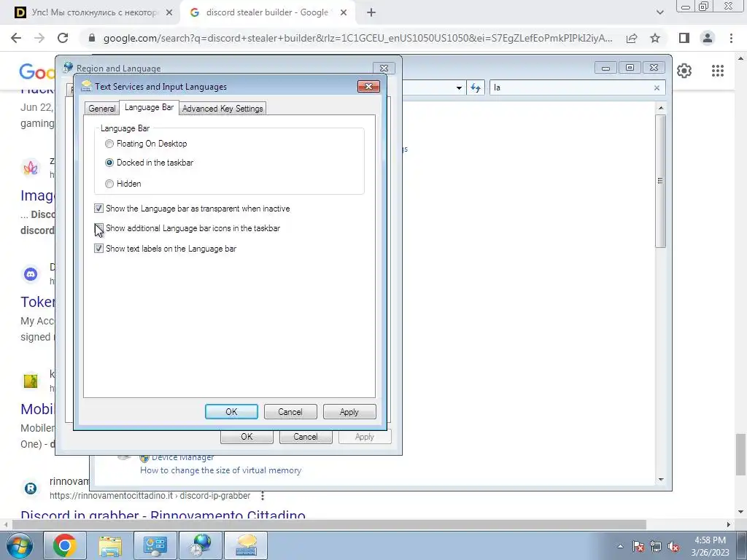Reload the Chrome page
This screenshot has width=747, height=560.
[63, 38]
